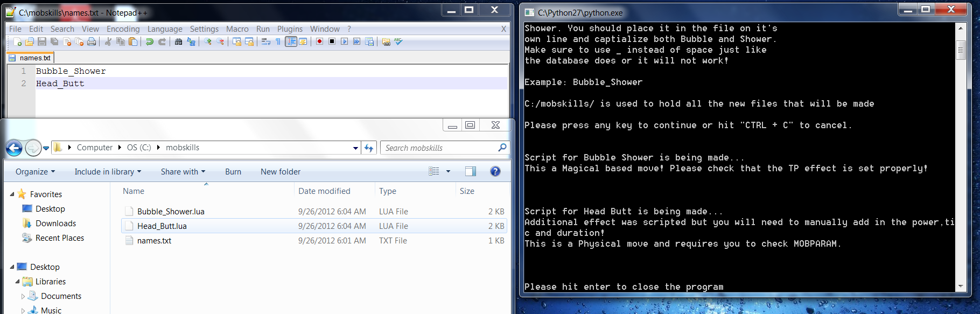The height and width of the screenshot is (314, 980).
Task: Start macro recording with the red dot
Action: (x=319, y=41)
